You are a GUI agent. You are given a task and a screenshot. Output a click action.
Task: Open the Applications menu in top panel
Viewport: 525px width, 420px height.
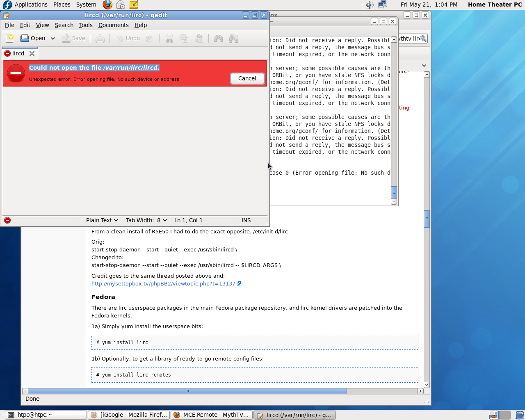tap(31, 5)
